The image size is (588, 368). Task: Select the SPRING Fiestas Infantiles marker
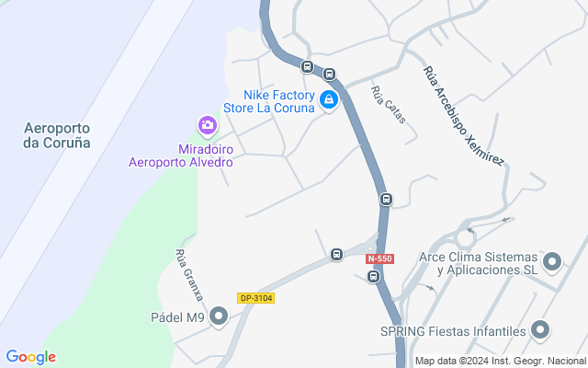click(540, 330)
